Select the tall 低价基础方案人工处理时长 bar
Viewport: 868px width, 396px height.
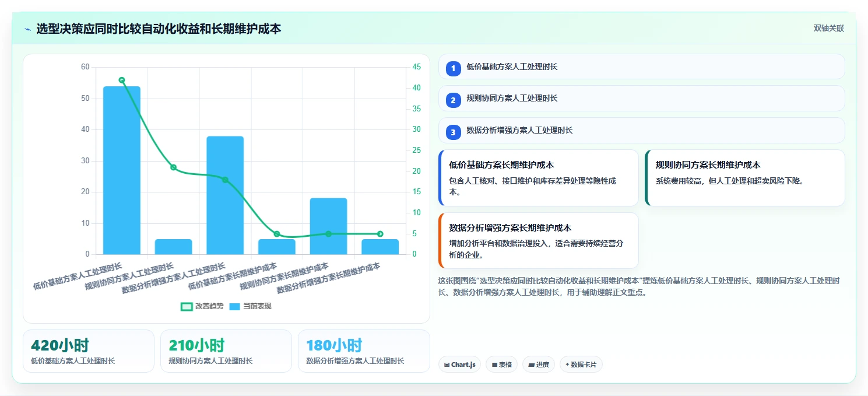click(x=122, y=170)
